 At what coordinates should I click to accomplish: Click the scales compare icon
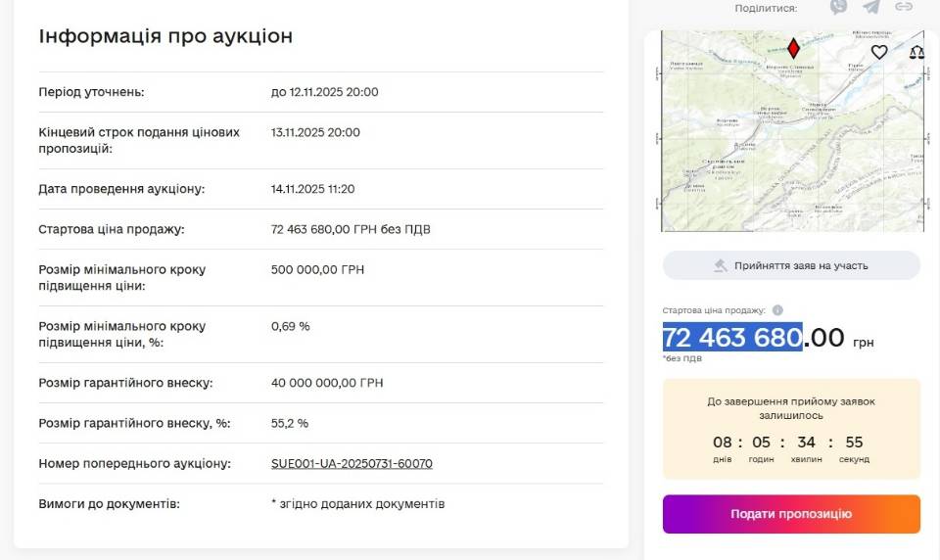[x=916, y=52]
